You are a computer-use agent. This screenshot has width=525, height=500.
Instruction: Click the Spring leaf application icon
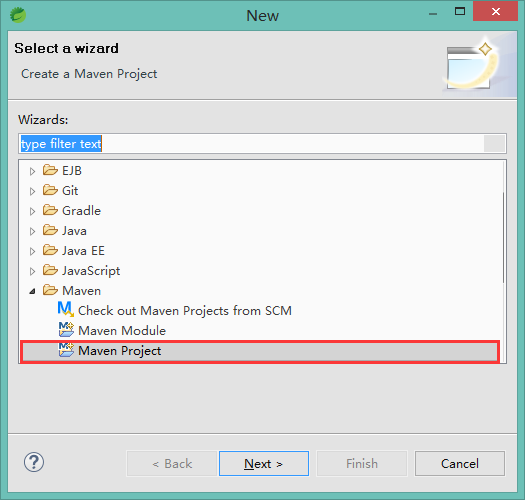(x=18, y=15)
